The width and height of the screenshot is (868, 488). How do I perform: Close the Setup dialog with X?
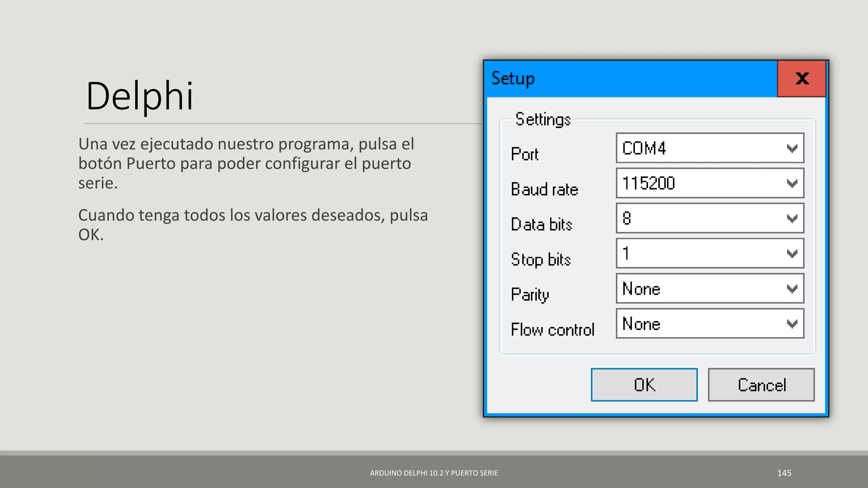[x=801, y=78]
